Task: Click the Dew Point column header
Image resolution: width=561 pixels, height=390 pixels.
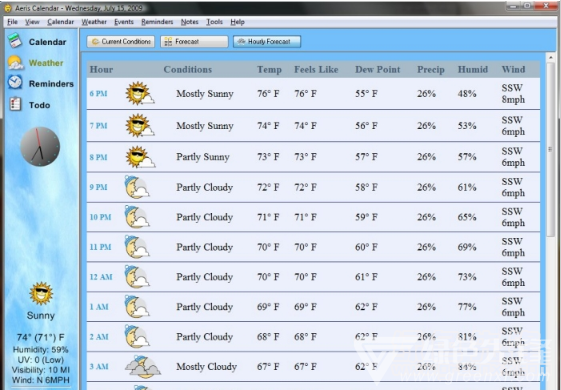Action: click(x=377, y=69)
